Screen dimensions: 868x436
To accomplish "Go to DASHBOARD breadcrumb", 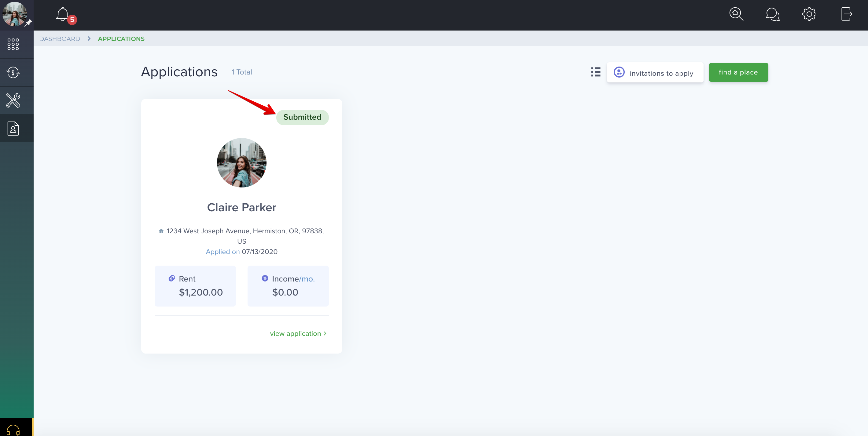I will coord(60,39).
